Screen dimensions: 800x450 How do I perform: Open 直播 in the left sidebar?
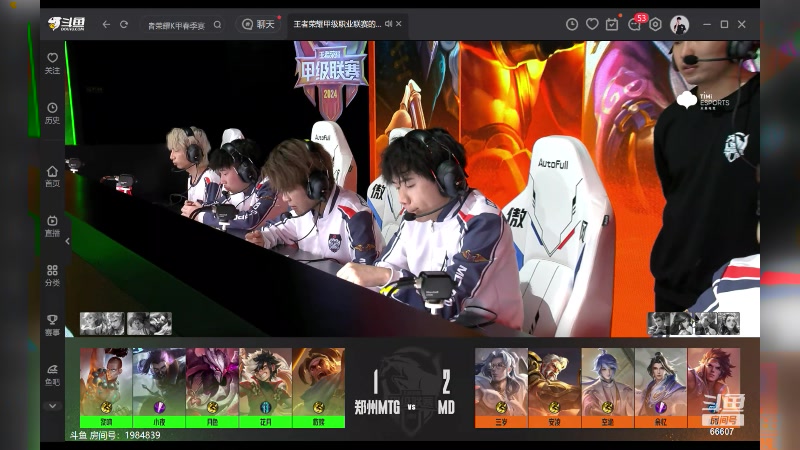[x=52, y=227]
